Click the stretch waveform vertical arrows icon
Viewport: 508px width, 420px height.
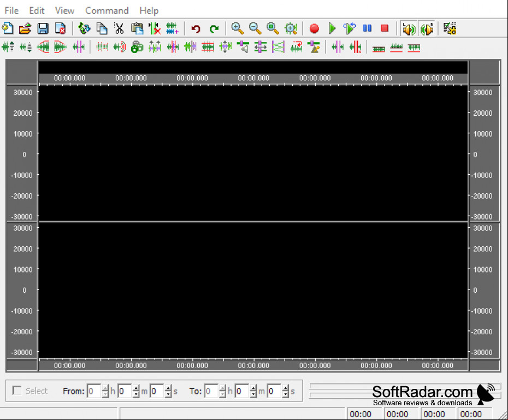pyautogui.click(x=226, y=47)
